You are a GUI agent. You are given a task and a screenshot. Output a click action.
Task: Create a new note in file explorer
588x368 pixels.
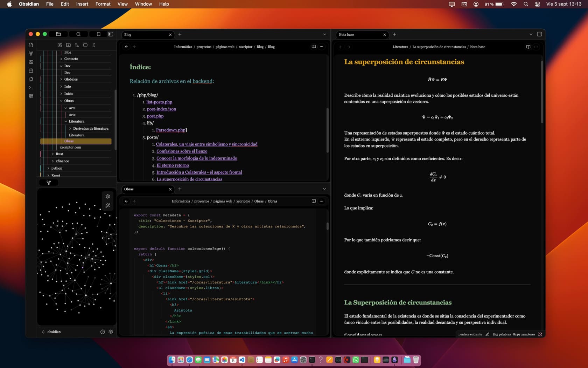pyautogui.click(x=60, y=45)
